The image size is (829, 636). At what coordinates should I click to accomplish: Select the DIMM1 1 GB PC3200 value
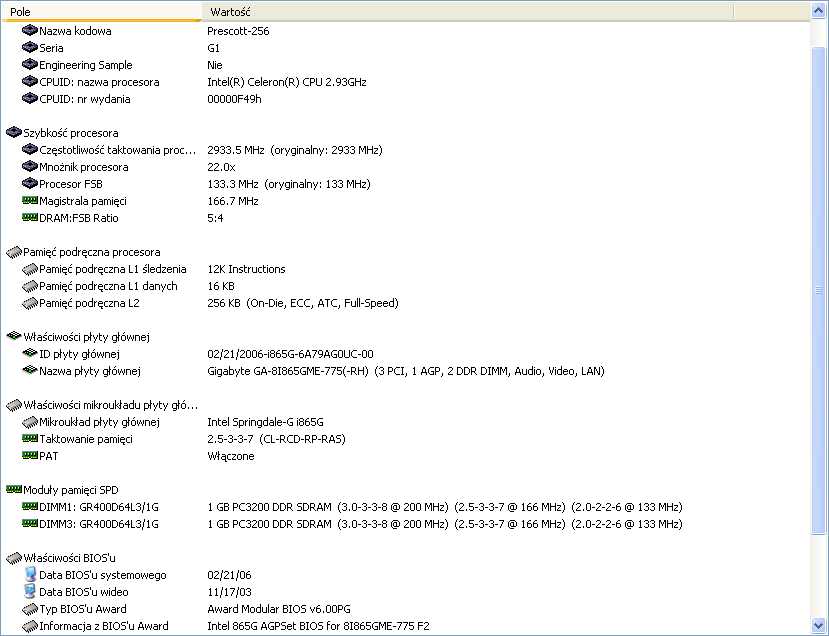[x=445, y=507]
